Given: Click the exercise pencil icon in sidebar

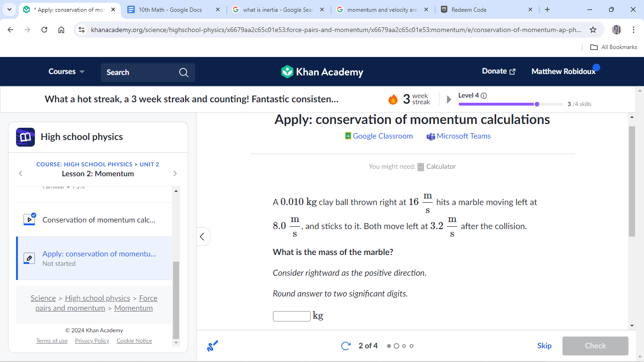Looking at the screenshot, I should pos(29,258).
